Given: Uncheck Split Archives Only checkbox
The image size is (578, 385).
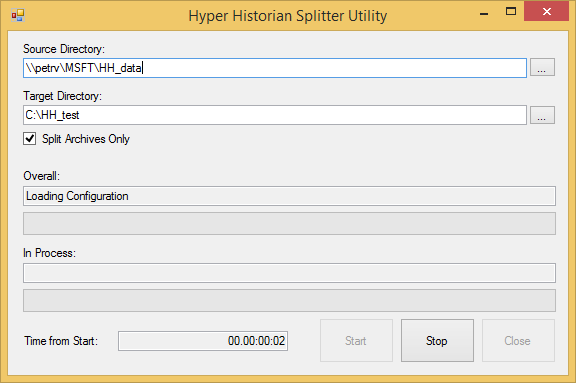Looking at the screenshot, I should click(29, 139).
